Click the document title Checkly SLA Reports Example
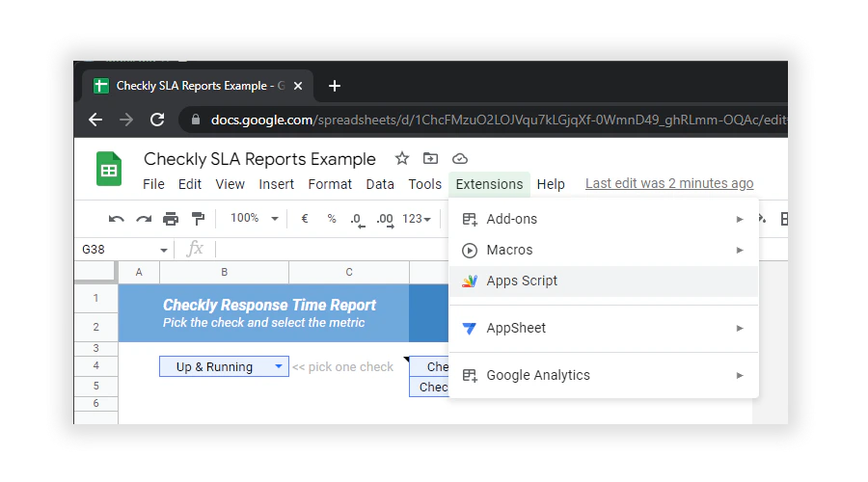Image resolution: width=868 pixels, height=482 pixels. (259, 159)
